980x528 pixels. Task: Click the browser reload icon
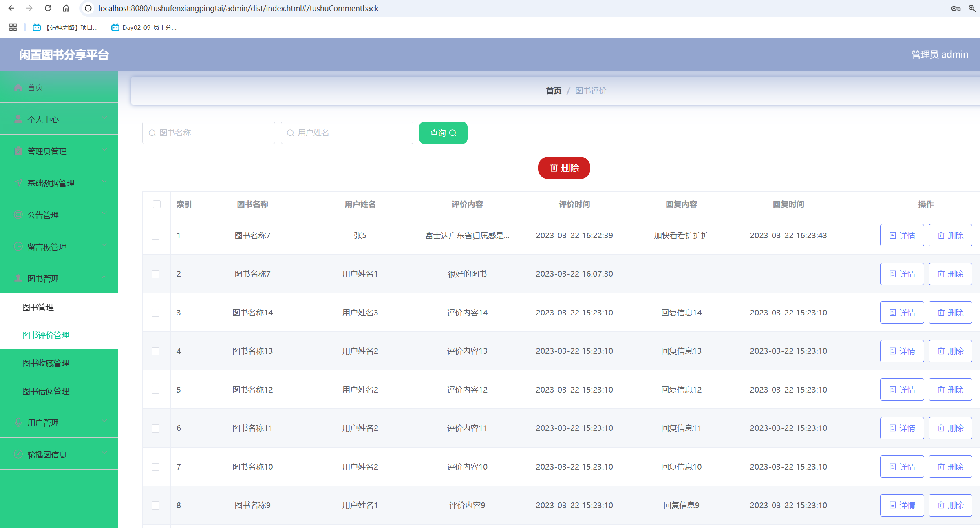[48, 8]
